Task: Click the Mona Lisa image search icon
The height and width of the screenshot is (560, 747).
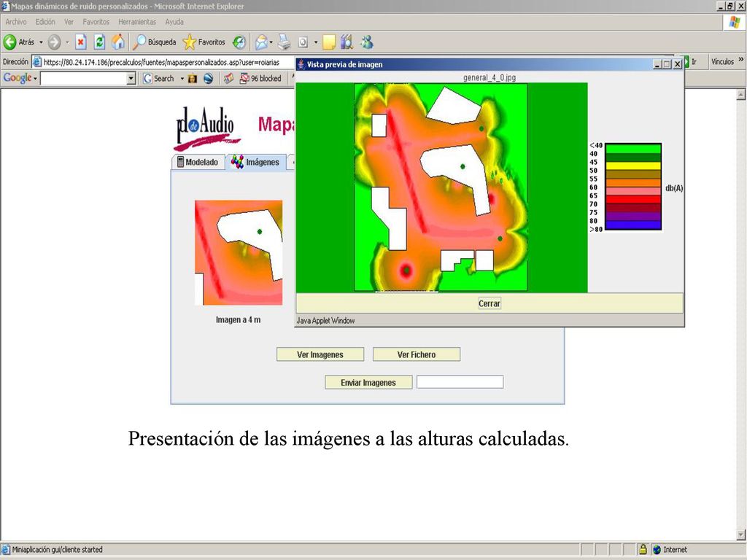Action: (193, 79)
